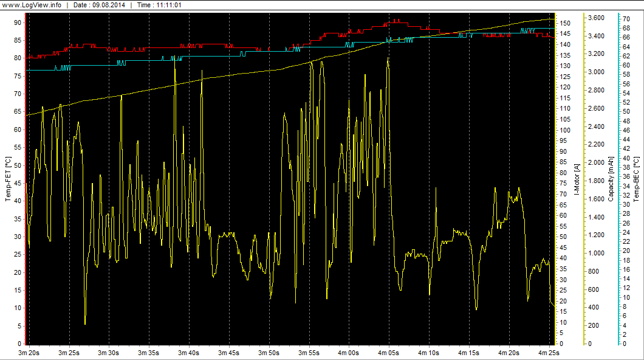Screen dimensions: 644x360
Task: Select the 3m 35s time axis label
Action: (148, 353)
